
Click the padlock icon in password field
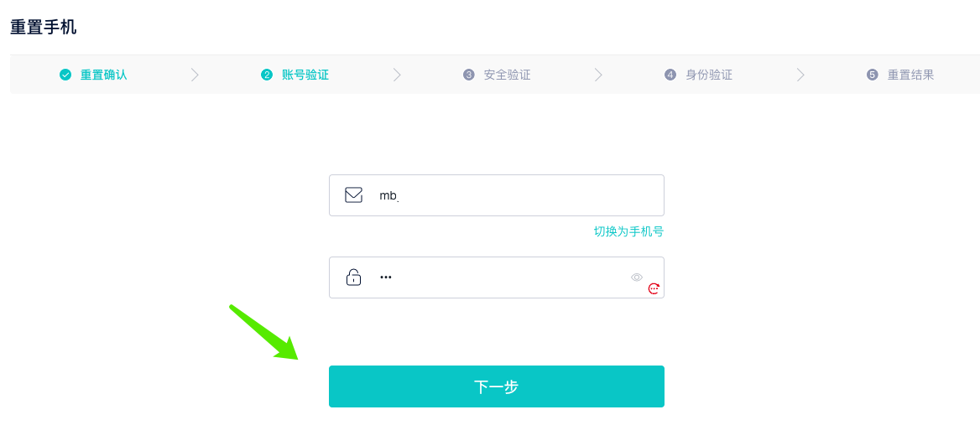tap(354, 277)
